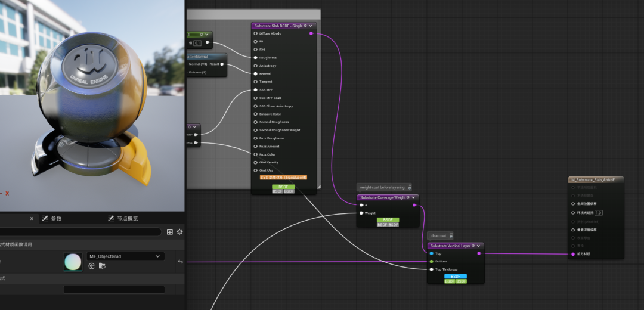Click the Glint UVs input pin

(256, 170)
